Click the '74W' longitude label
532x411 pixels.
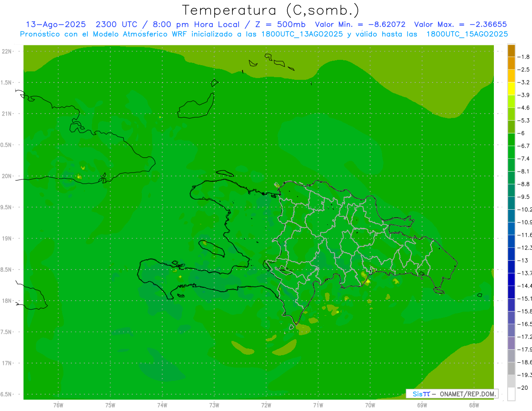pyautogui.click(x=162, y=405)
